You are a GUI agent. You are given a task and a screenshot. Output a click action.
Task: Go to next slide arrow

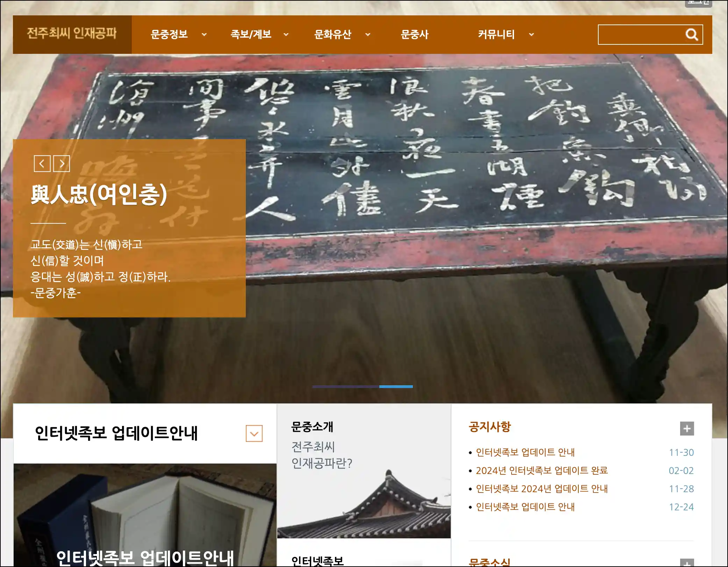62,164
